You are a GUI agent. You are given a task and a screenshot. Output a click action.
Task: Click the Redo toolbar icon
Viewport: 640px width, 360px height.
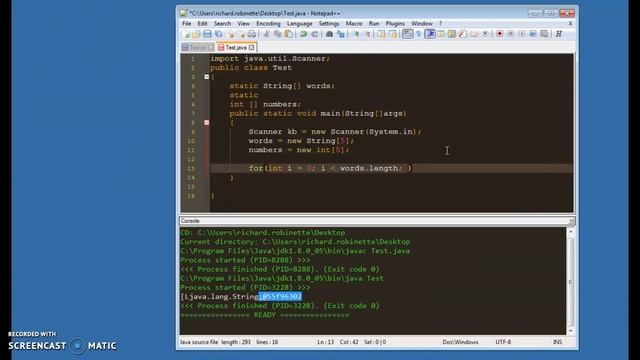(315, 34)
